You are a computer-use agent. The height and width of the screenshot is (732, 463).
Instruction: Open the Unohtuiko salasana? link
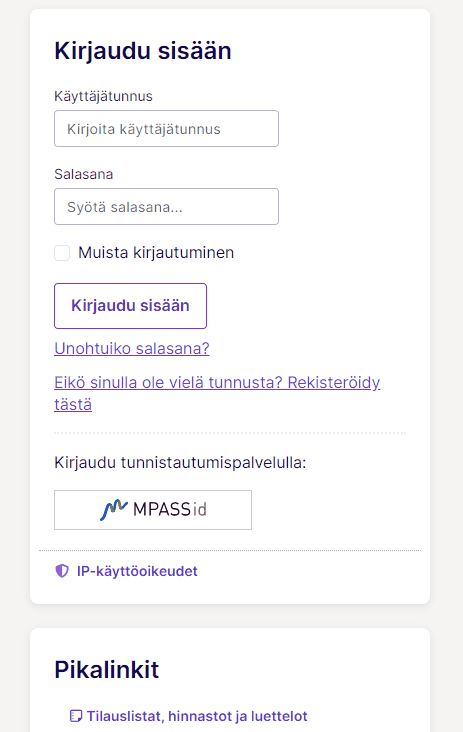point(132,348)
